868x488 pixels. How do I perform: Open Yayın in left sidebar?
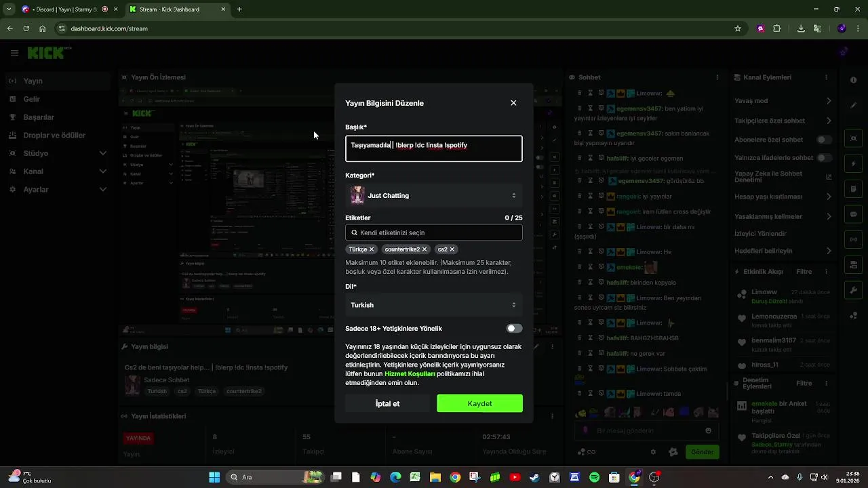coord(58,81)
